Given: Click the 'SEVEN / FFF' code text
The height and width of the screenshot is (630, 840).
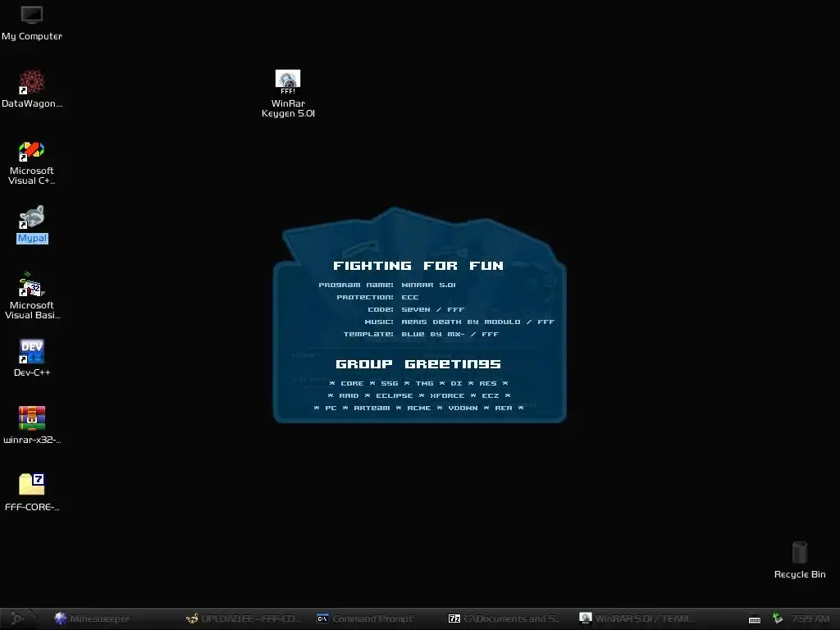Looking at the screenshot, I should [x=433, y=309].
